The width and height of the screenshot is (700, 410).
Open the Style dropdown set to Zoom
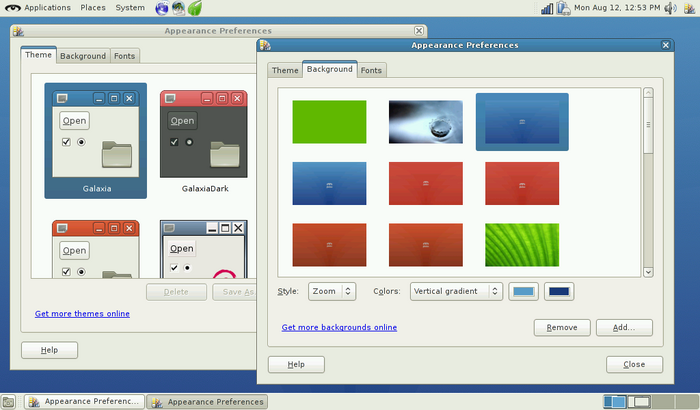[332, 291]
